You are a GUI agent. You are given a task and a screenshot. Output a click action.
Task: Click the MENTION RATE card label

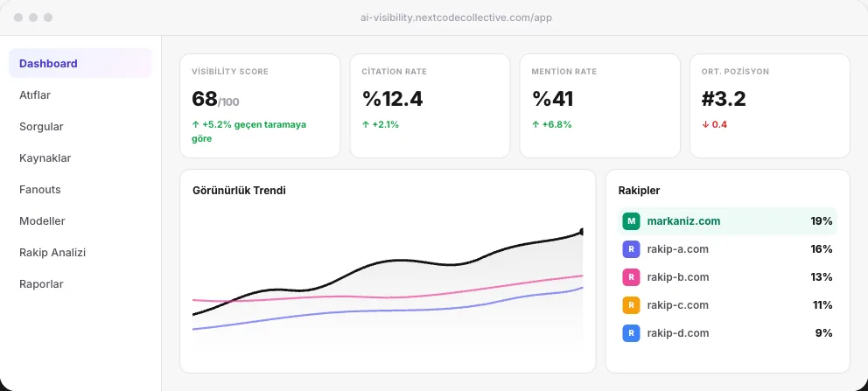point(564,72)
